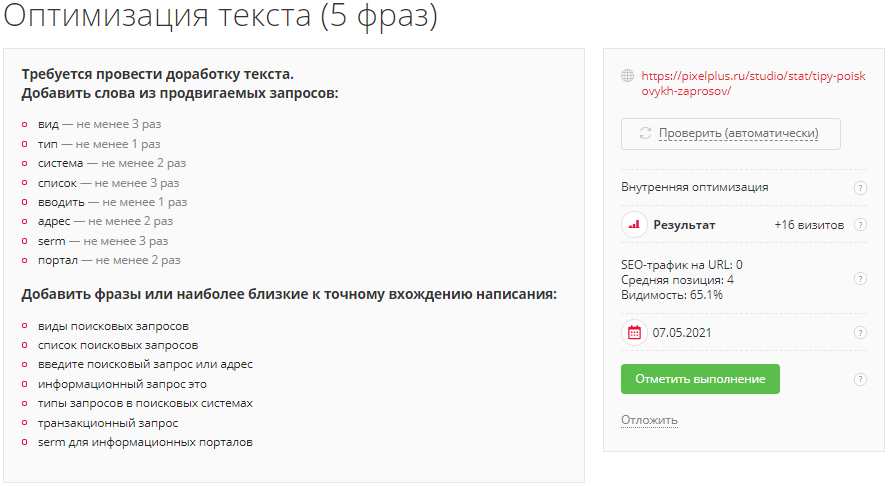Click the heading Оптимизация текста (5 фраз)
Image resolution: width=888 pixels, height=486 pixels.
[x=220, y=15]
